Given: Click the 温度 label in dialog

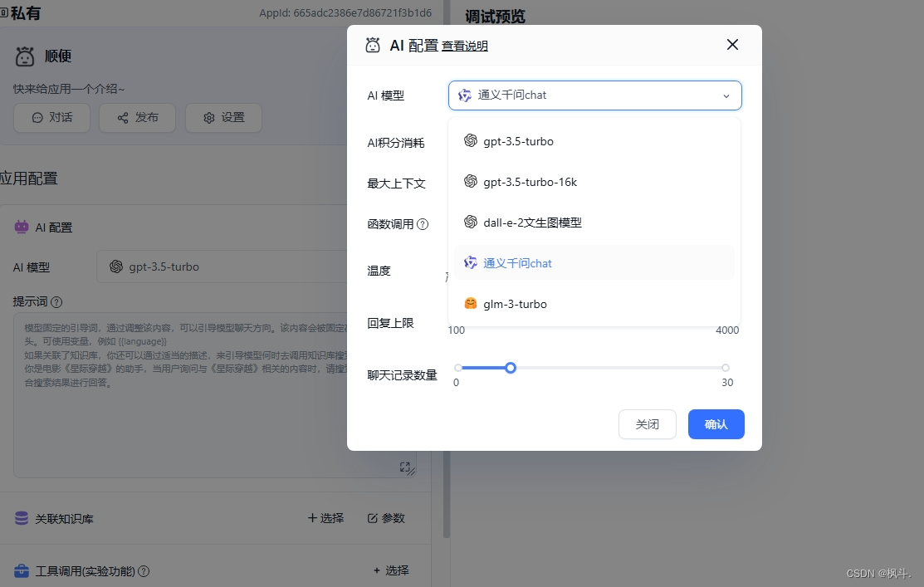Looking at the screenshot, I should coord(379,271).
